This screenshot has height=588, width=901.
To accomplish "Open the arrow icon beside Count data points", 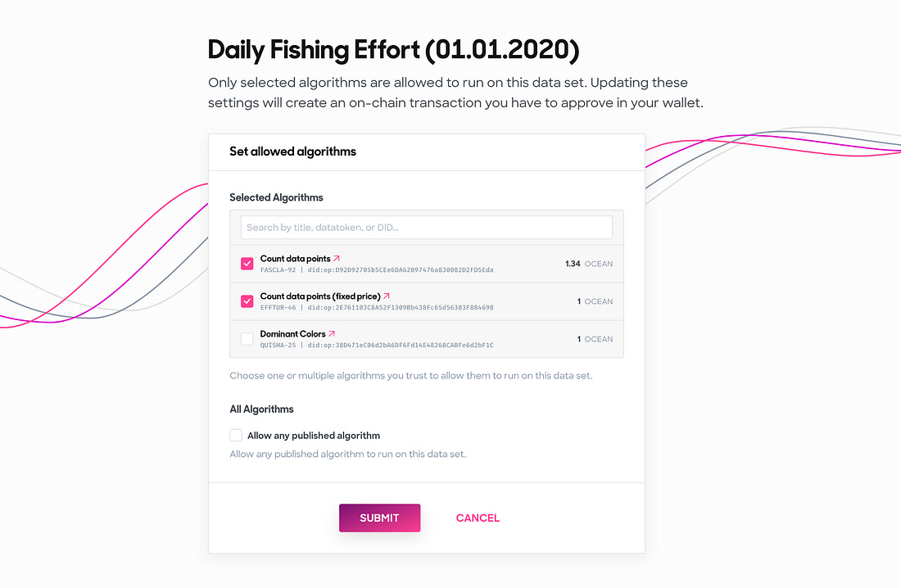I will tap(337, 259).
